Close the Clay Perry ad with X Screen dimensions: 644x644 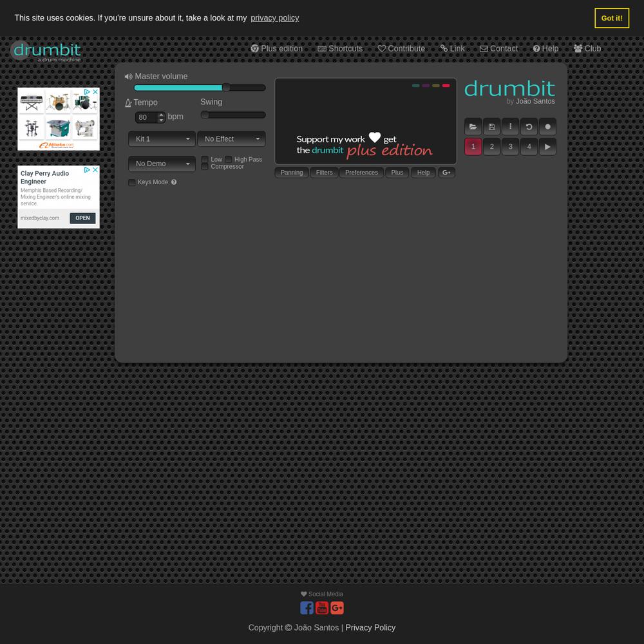(x=95, y=169)
